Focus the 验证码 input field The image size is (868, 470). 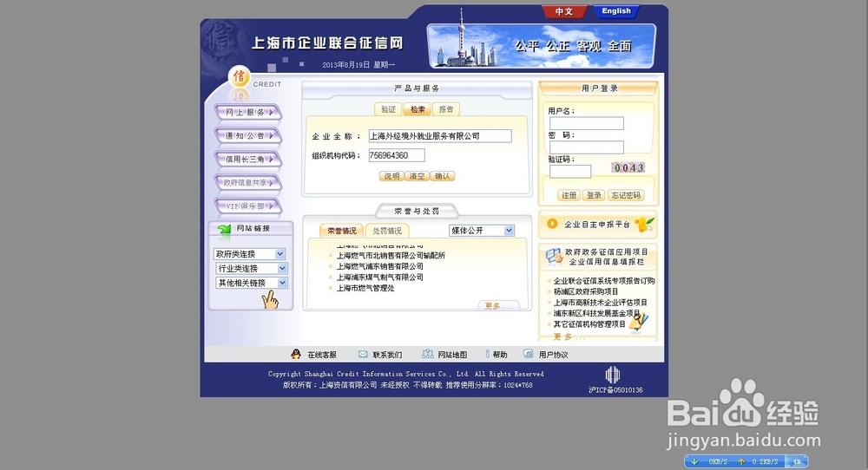[x=570, y=172]
